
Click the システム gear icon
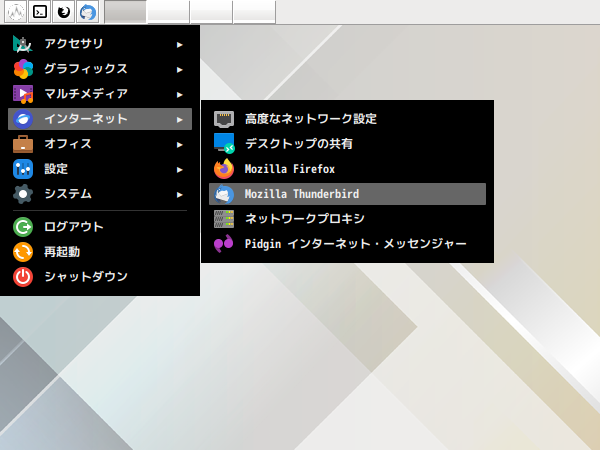click(x=23, y=194)
